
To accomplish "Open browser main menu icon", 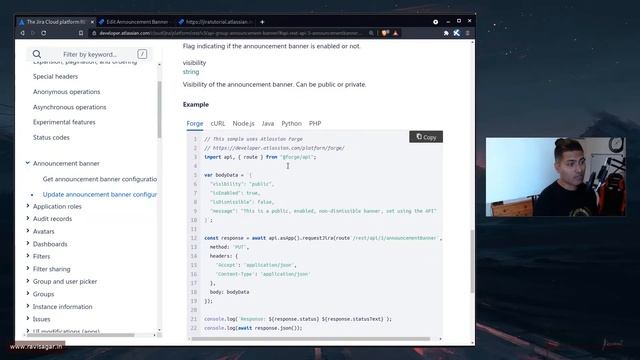I will 468,33.
